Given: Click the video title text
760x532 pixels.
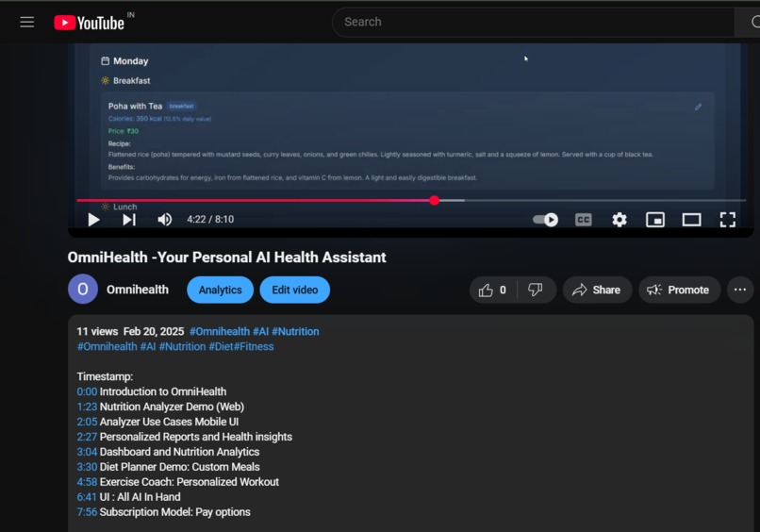Looking at the screenshot, I should (227, 257).
